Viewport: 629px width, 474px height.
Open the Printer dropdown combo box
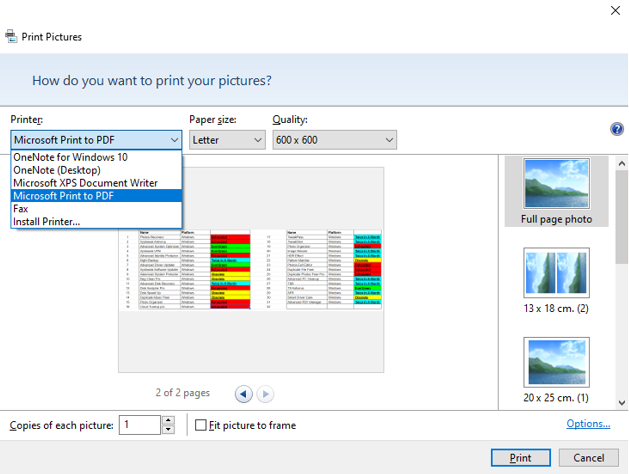pos(96,140)
